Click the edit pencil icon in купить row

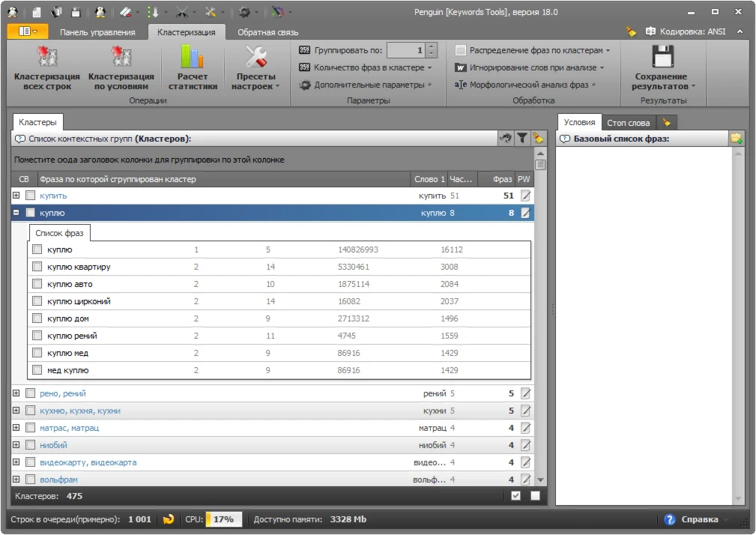tap(525, 196)
